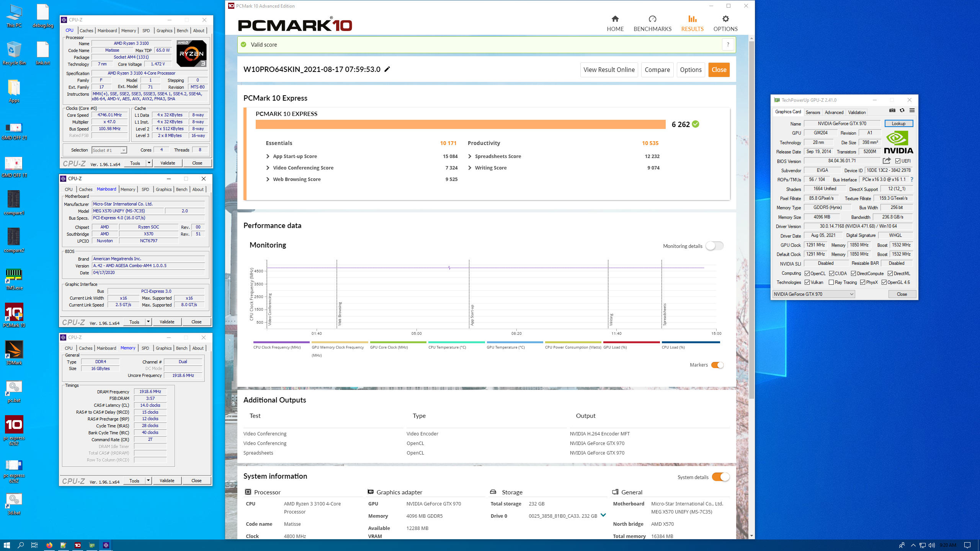Screen dimensions: 980x551
Task: Share BIOS version via GPU-Z export icon
Action: click(887, 161)
